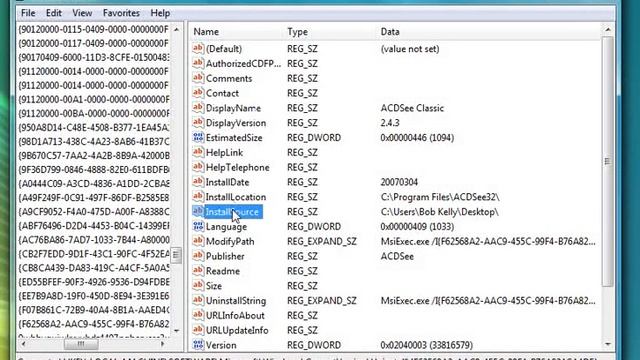Click the URLInfoAbout value icon
Screen dimensions: 640x360
click(198, 316)
